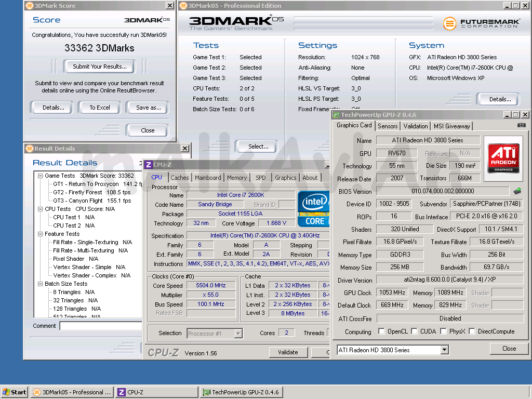The width and height of the screenshot is (532, 399).
Task: Activate TechPowerUp GPU-Z taskbar button
Action: (x=241, y=392)
